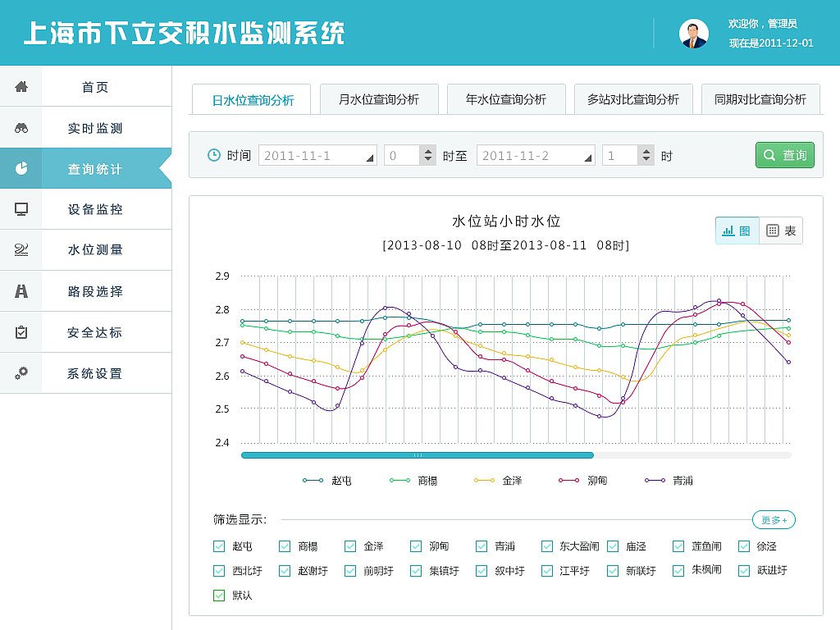Click the home icon in the sidebar
This screenshot has height=630, width=840.
tap(21, 86)
